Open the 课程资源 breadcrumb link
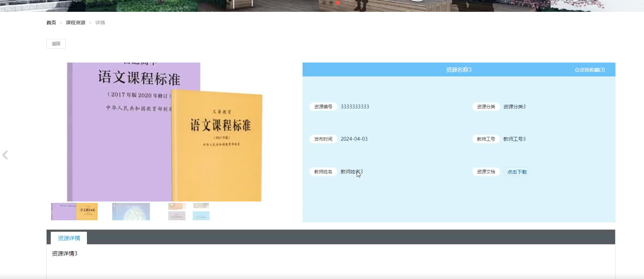This screenshot has width=644, height=279. point(75,23)
